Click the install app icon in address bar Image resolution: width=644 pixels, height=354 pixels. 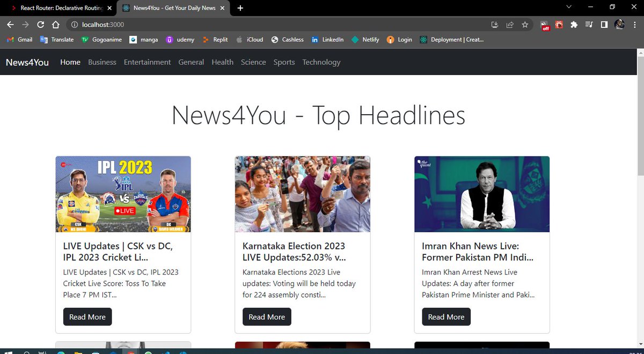click(x=495, y=25)
